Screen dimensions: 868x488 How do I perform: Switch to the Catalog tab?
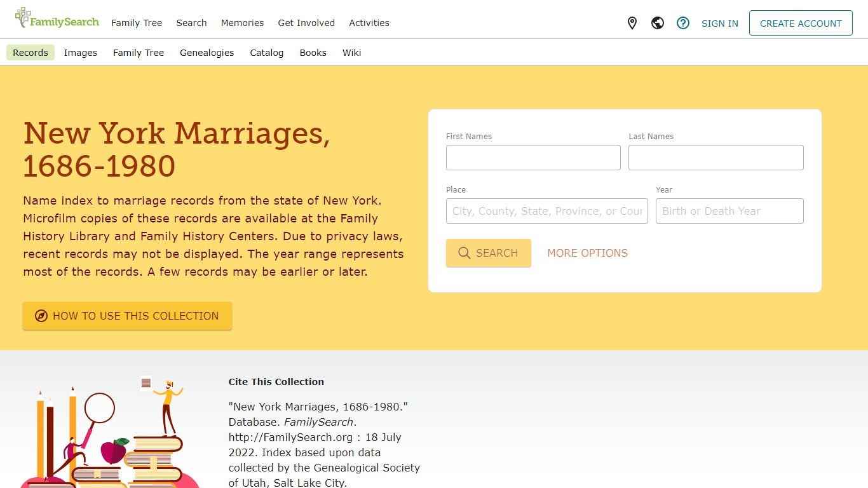[267, 53]
